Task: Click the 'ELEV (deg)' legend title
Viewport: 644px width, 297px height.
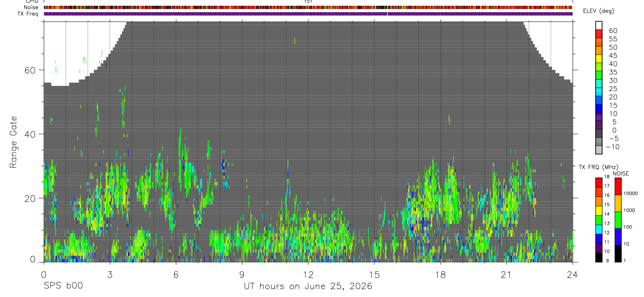Action: 599,11
